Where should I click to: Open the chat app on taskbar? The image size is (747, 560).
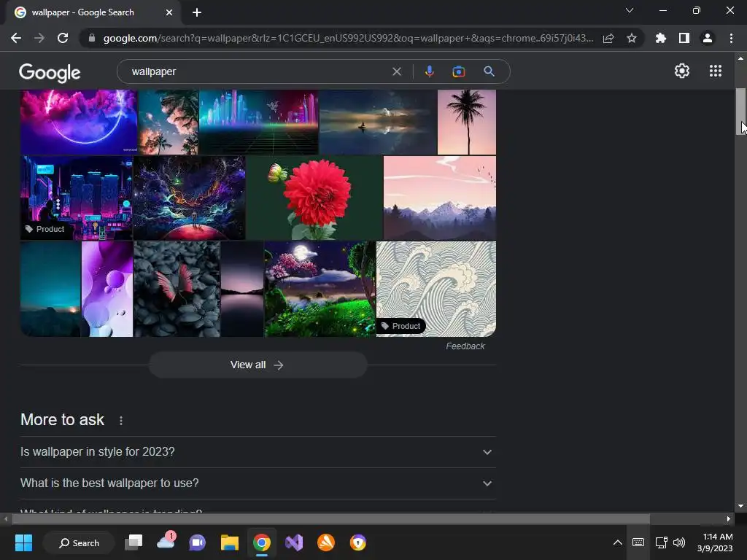tap(197, 542)
